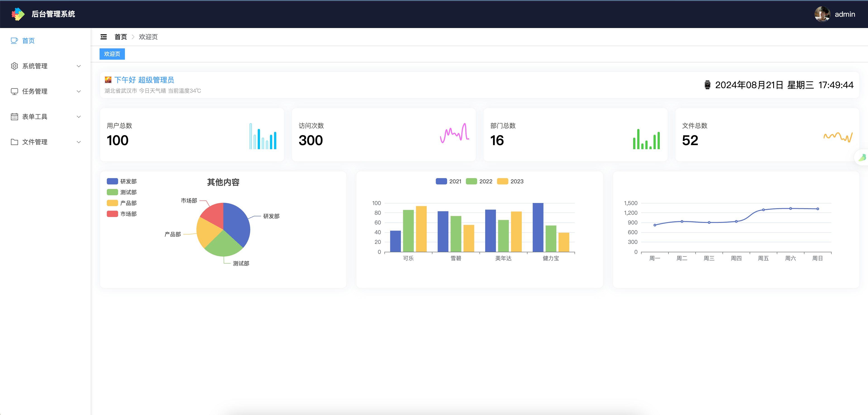Image resolution: width=868 pixels, height=415 pixels.
Task: Click the 用户总数 value 100
Action: tap(117, 140)
